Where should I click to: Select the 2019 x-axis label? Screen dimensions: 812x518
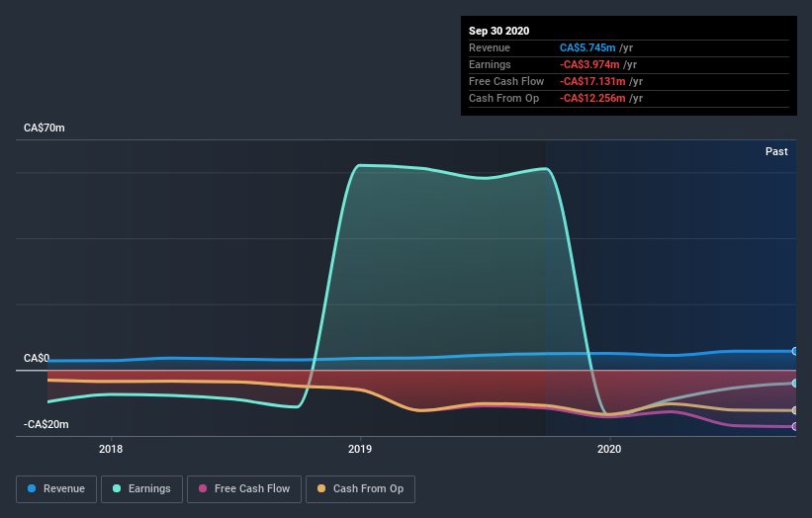pos(360,449)
